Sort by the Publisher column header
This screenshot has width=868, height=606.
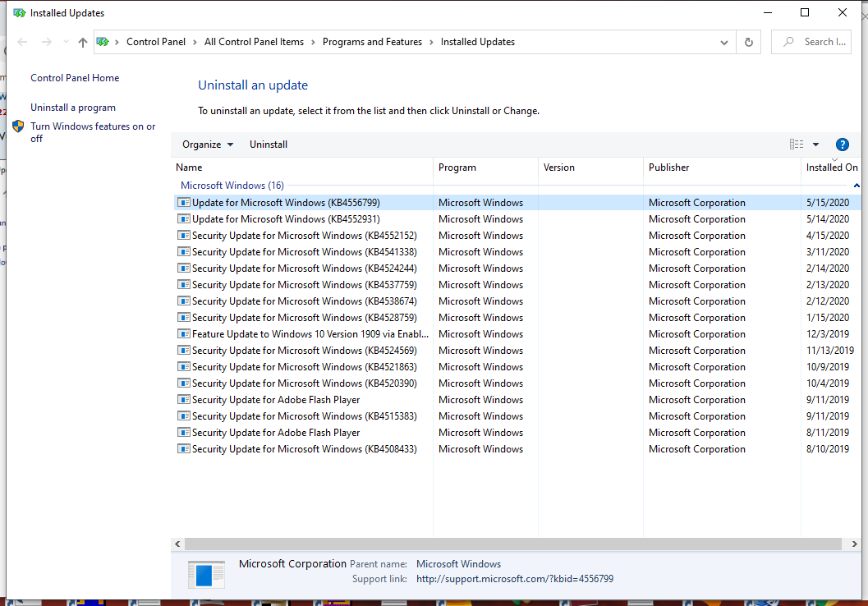pyautogui.click(x=722, y=168)
